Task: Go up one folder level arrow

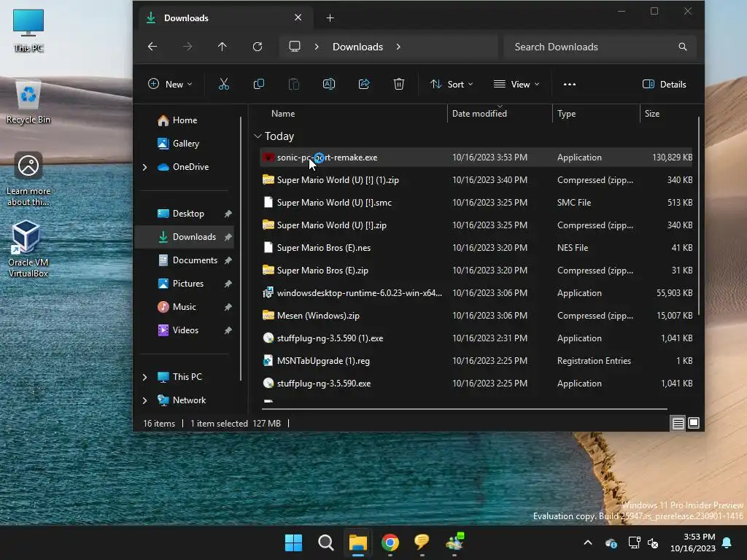Action: [x=222, y=47]
